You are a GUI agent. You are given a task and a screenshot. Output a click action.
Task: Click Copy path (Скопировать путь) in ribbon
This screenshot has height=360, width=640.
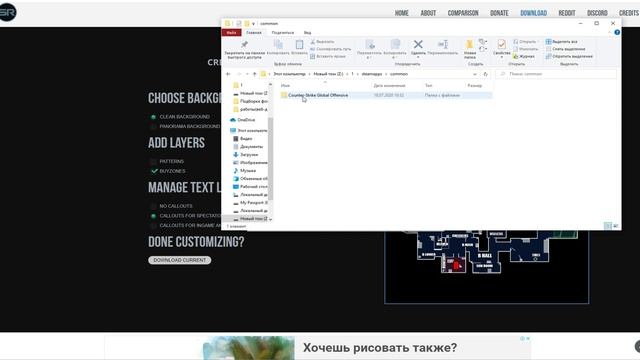point(330,49)
